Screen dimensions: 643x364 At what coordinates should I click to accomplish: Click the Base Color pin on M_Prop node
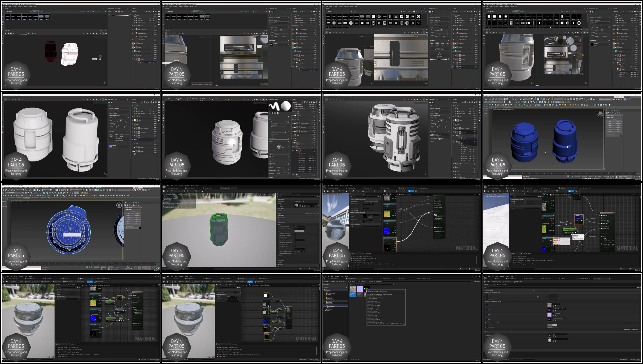click(x=601, y=215)
